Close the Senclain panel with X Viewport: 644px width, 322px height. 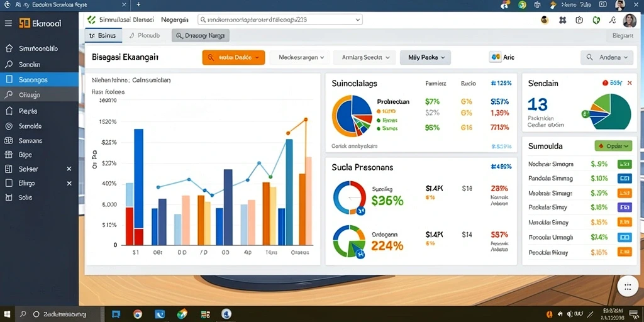[x=629, y=83]
